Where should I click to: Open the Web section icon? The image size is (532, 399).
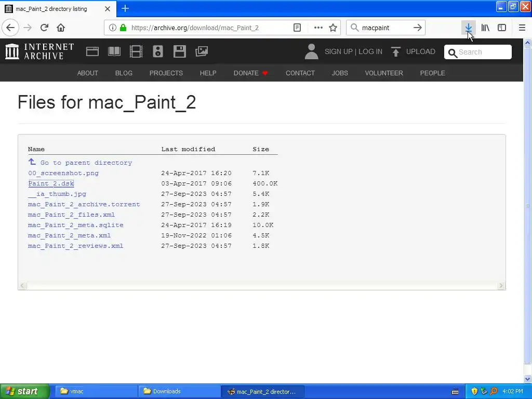pyautogui.click(x=92, y=51)
